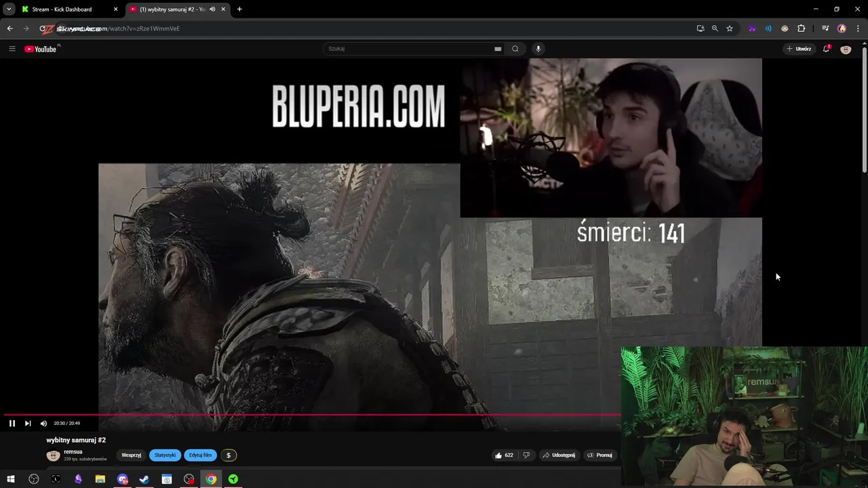Viewport: 868px width, 488px height.
Task: Open the Obsidian app in taskbar
Action: tap(78, 479)
